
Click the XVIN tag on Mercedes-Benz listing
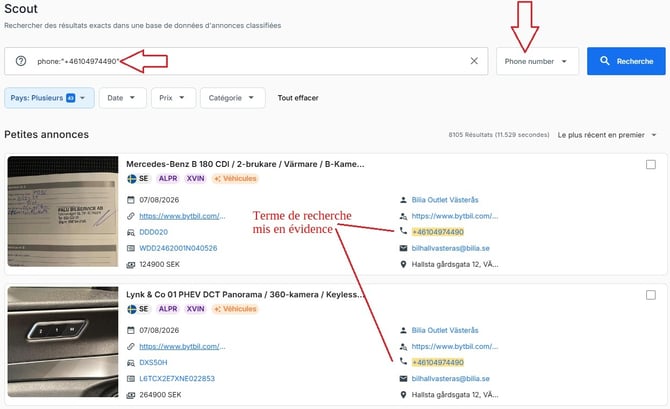click(x=195, y=179)
